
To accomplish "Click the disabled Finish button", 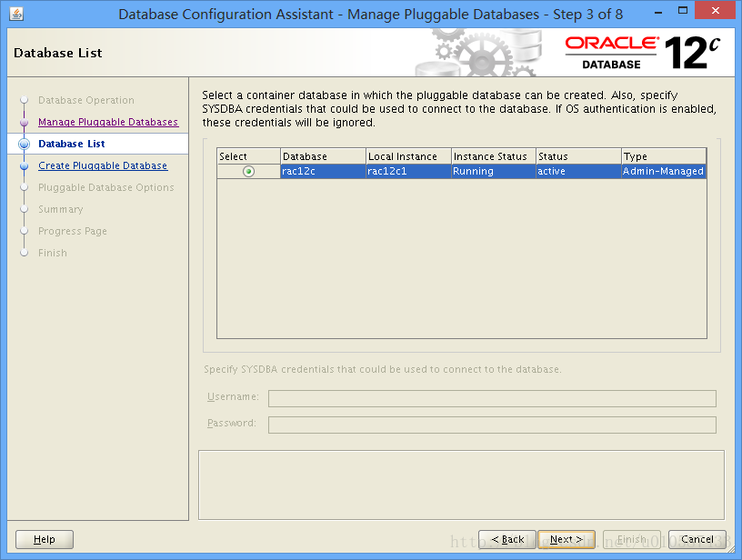I will 632,539.
